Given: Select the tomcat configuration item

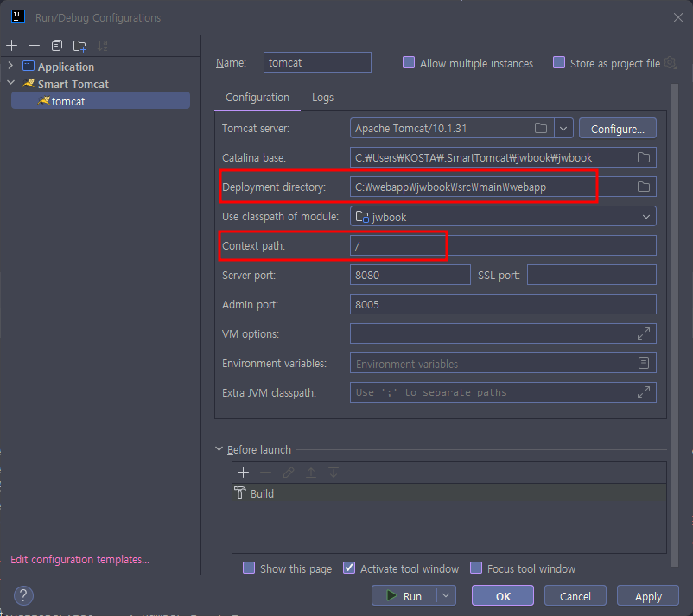Looking at the screenshot, I should click(101, 101).
